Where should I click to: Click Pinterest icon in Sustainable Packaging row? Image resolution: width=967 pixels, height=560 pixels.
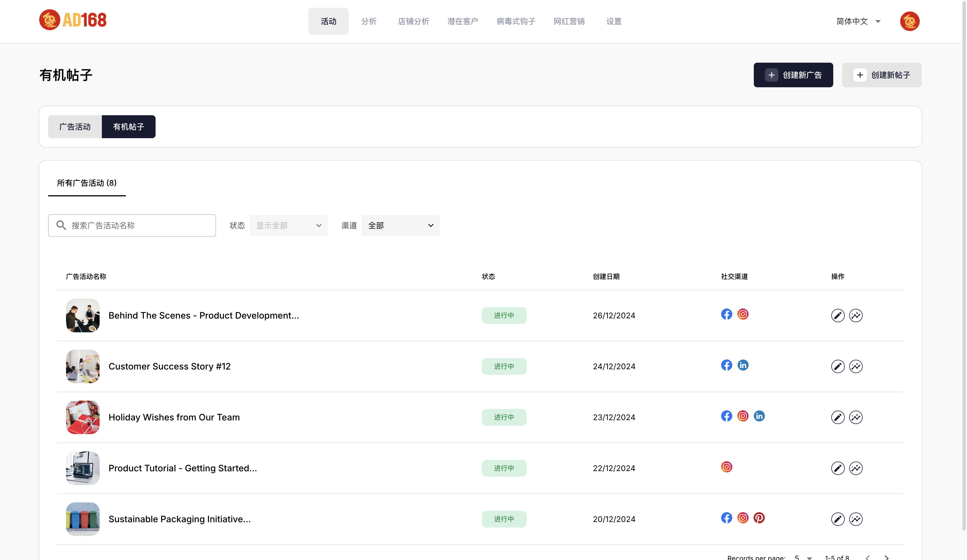(759, 518)
